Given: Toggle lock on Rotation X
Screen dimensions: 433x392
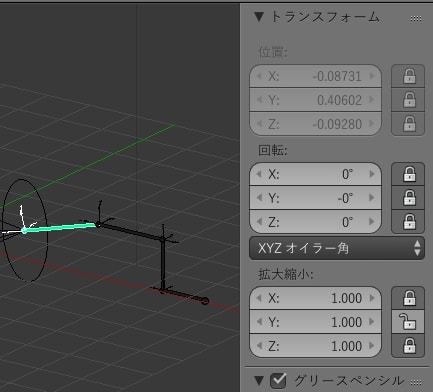Looking at the screenshot, I should click(x=408, y=174).
